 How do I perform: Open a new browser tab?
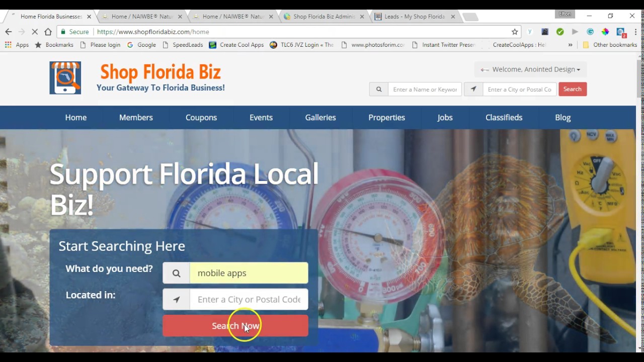click(x=470, y=17)
